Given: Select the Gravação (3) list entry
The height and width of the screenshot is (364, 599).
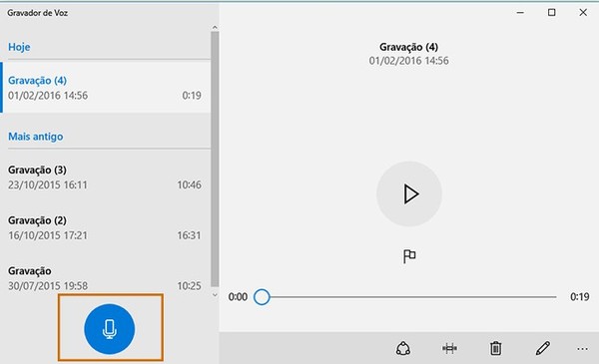Looking at the screenshot, I should [x=106, y=178].
